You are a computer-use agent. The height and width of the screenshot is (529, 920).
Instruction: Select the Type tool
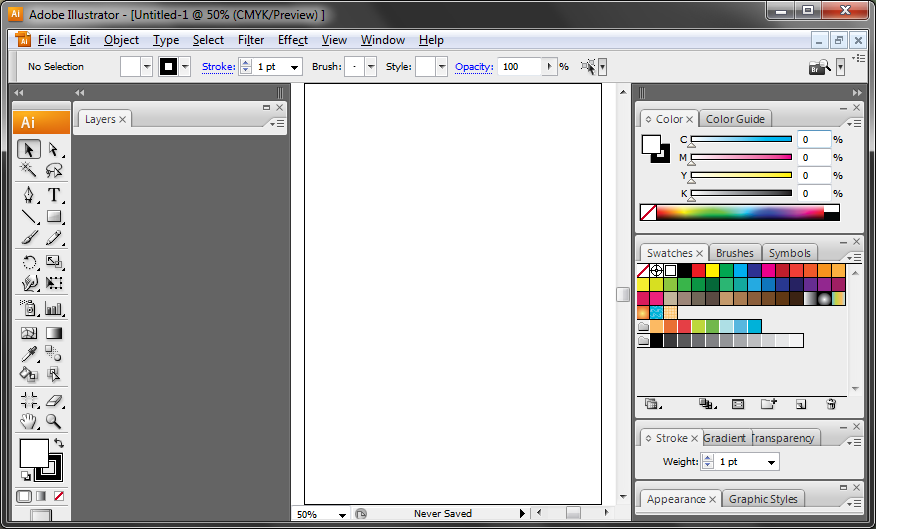(x=53, y=195)
